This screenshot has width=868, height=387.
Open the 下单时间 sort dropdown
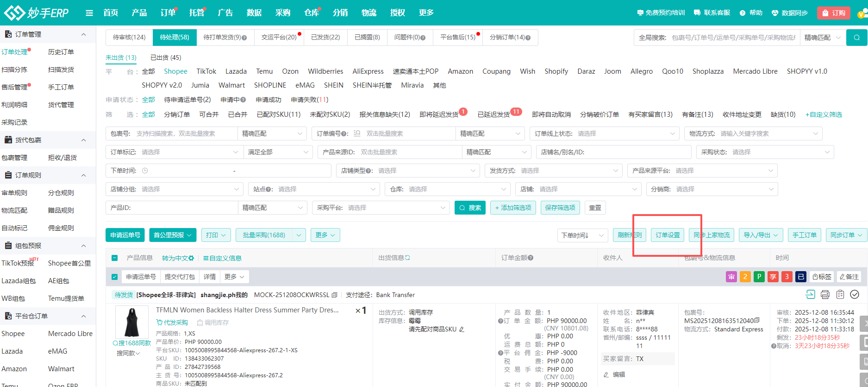click(582, 235)
